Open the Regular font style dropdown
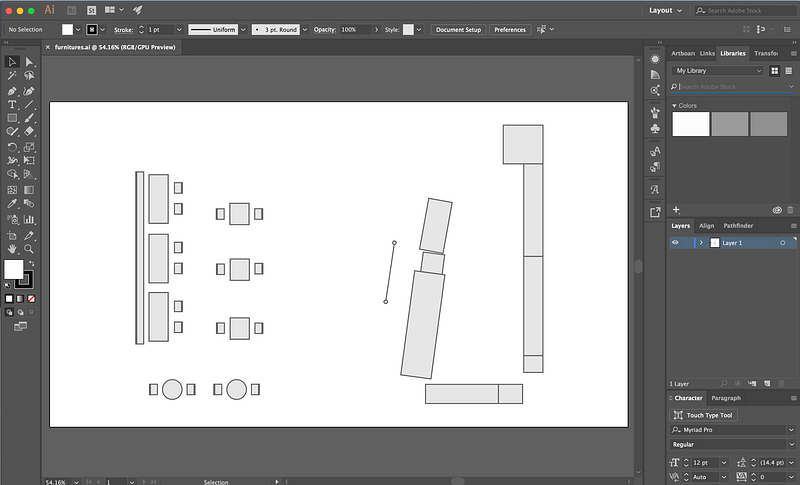This screenshot has height=485, width=800. 791,445
